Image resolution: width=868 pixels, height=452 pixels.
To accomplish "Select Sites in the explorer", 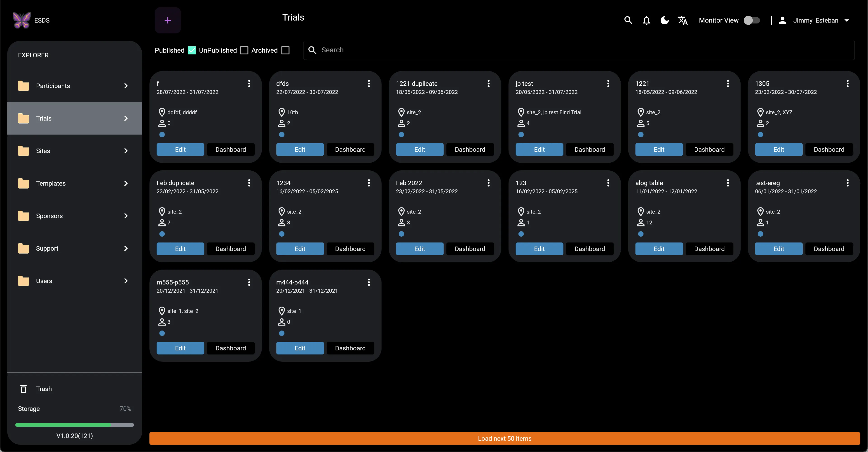I will (x=75, y=151).
